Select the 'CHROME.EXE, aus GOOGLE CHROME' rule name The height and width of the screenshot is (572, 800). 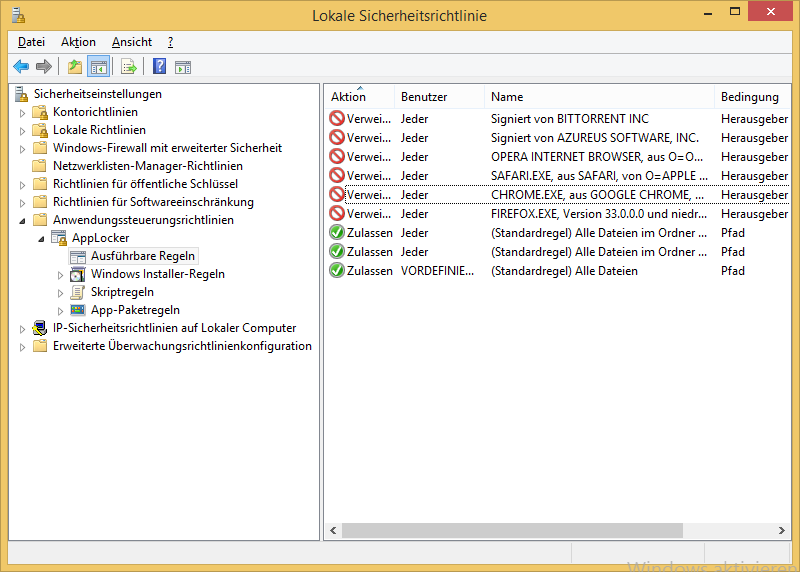coord(597,195)
